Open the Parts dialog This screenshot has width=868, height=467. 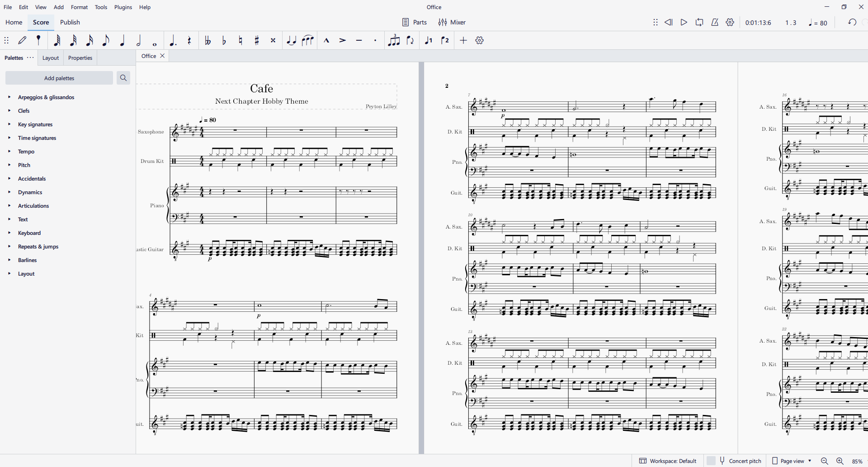pos(414,22)
